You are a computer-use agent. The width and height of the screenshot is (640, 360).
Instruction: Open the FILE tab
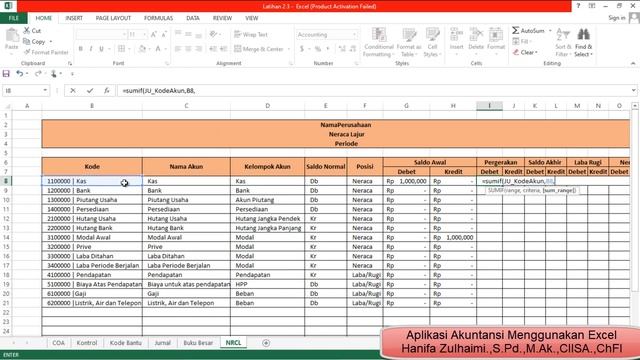point(13,18)
